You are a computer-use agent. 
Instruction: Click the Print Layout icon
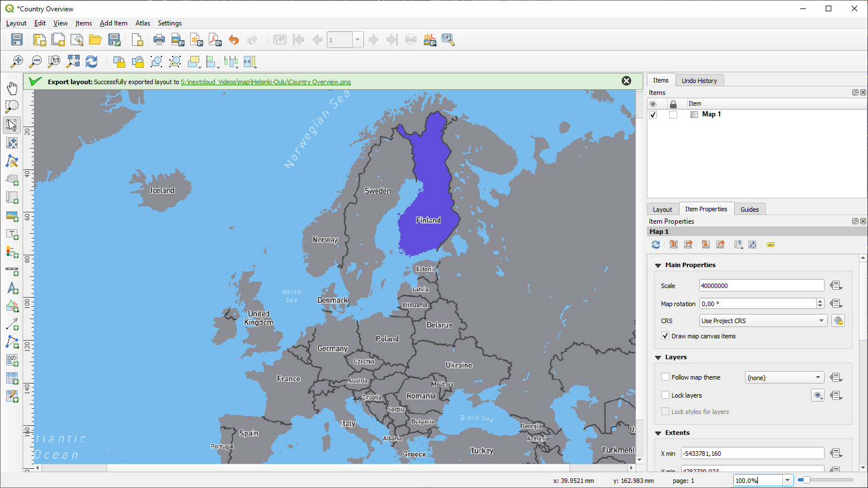159,40
